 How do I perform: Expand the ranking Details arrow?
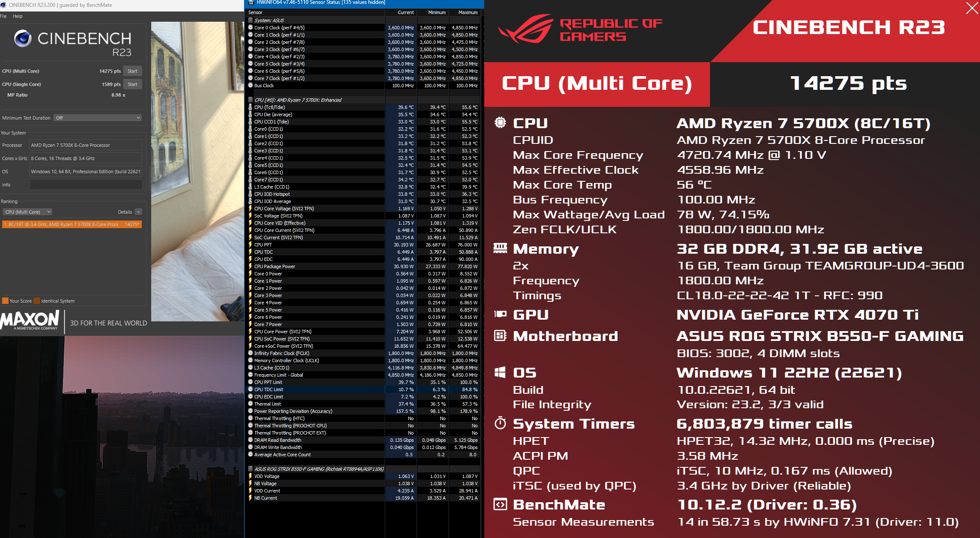tap(138, 212)
